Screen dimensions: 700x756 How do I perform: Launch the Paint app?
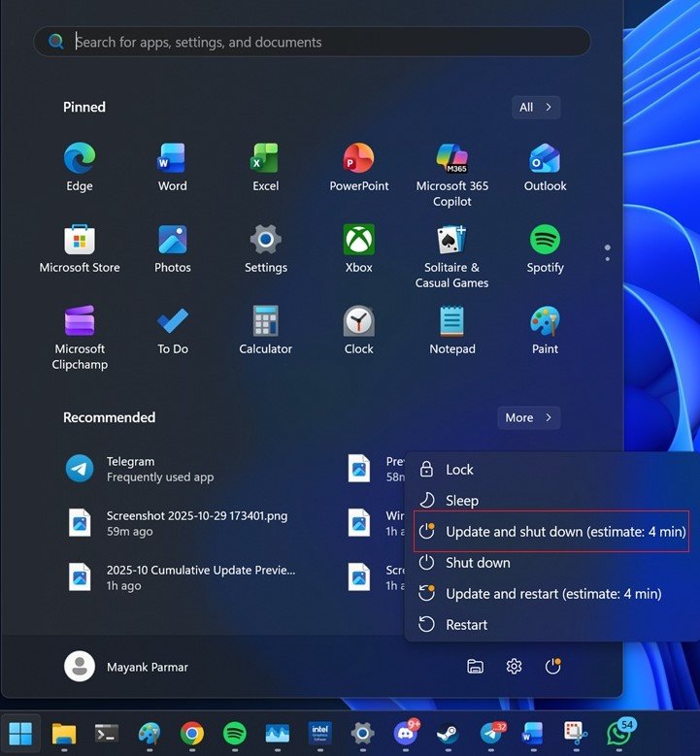click(x=545, y=330)
